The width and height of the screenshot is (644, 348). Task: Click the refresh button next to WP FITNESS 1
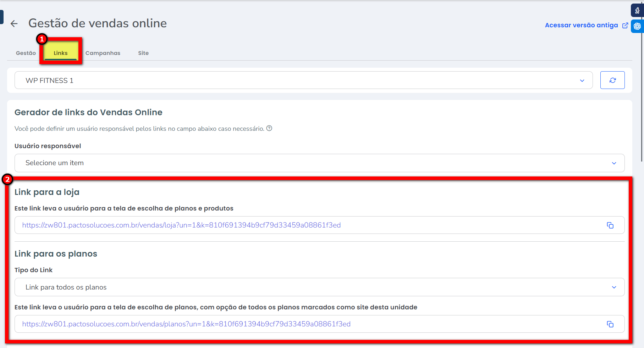[x=612, y=80]
